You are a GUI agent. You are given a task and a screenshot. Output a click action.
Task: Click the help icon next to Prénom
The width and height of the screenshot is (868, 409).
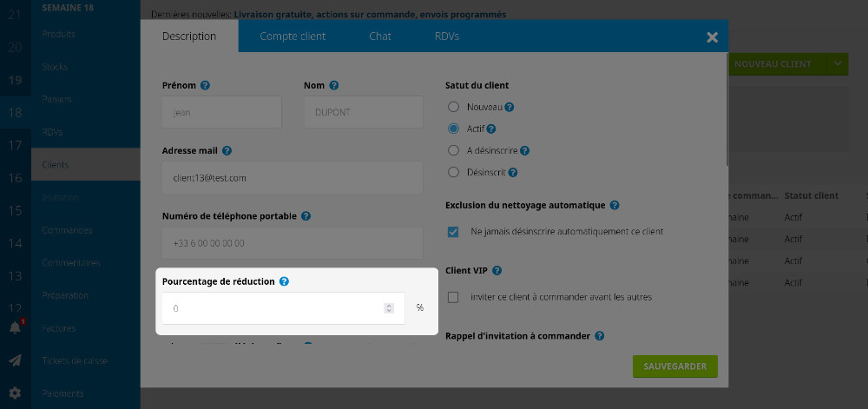(205, 85)
